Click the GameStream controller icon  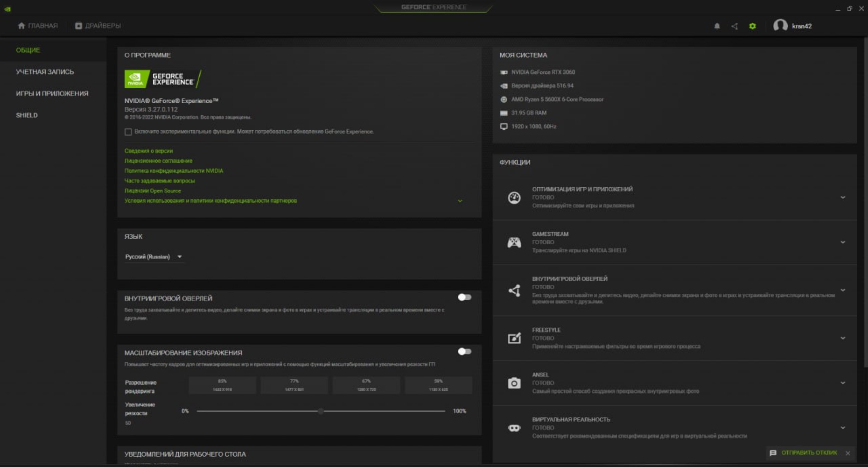point(514,242)
